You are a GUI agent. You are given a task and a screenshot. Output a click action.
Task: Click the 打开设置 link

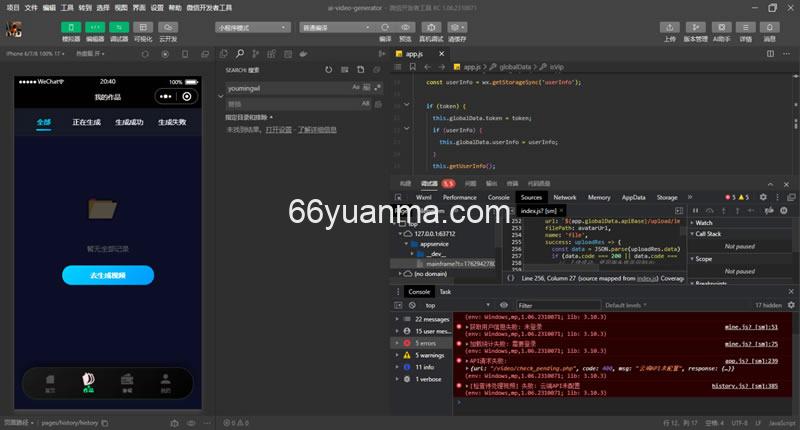click(x=279, y=130)
